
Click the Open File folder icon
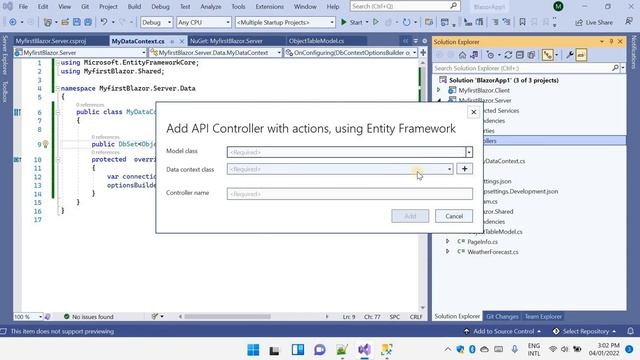point(65,22)
